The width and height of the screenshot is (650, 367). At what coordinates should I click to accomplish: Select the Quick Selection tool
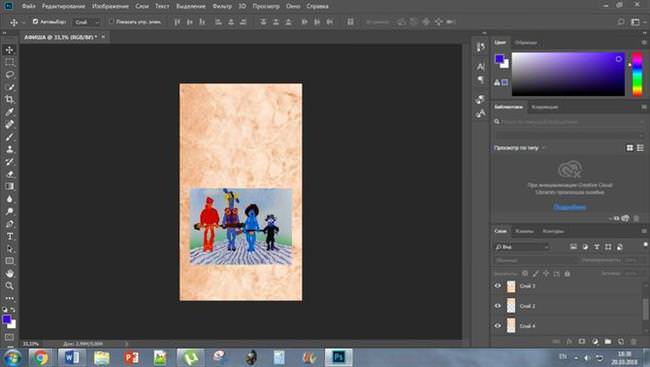tap(9, 87)
